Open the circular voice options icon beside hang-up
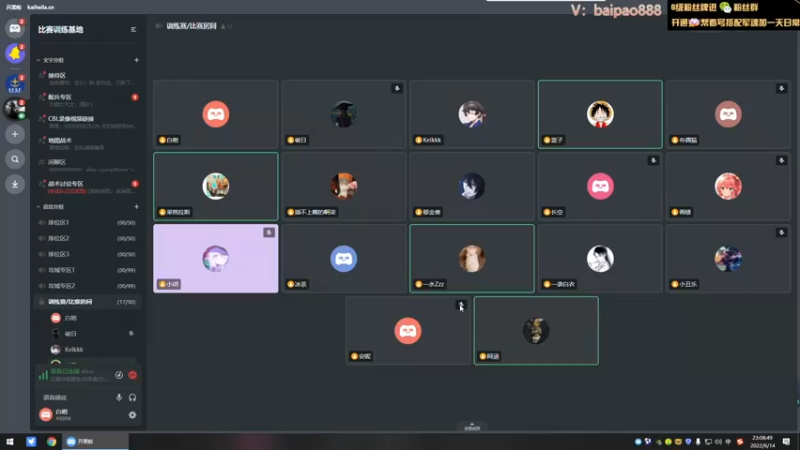800x450 pixels. (x=119, y=375)
